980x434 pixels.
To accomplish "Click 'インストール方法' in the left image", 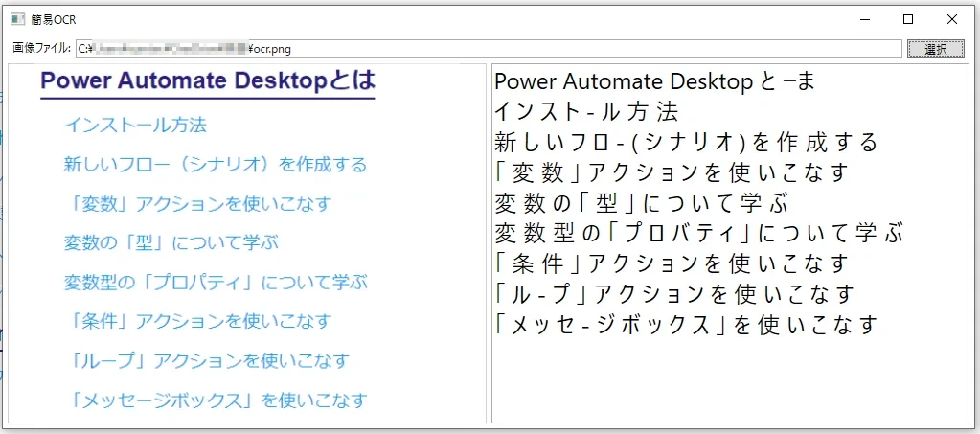I will (x=135, y=126).
